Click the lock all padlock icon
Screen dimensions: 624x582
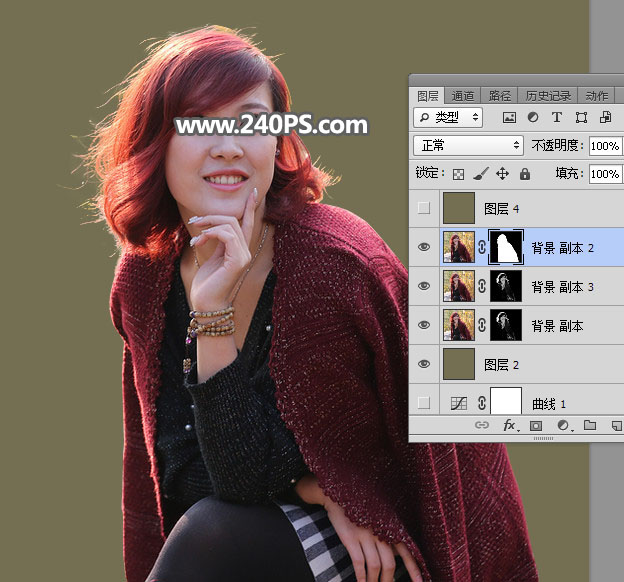click(x=525, y=173)
